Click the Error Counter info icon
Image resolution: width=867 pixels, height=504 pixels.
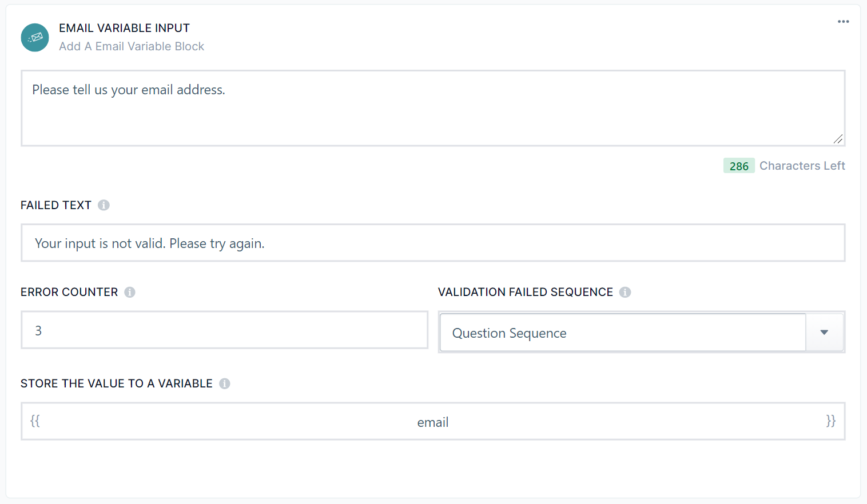coord(130,292)
